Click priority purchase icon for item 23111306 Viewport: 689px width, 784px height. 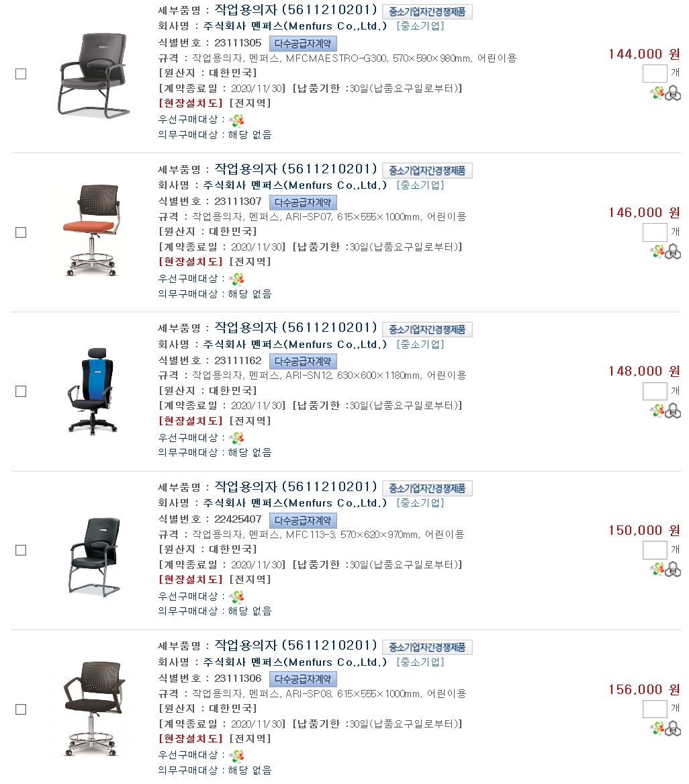tap(236, 756)
